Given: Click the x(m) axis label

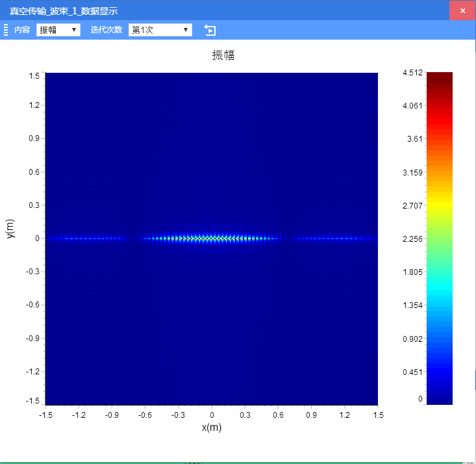Looking at the screenshot, I should [x=212, y=427].
